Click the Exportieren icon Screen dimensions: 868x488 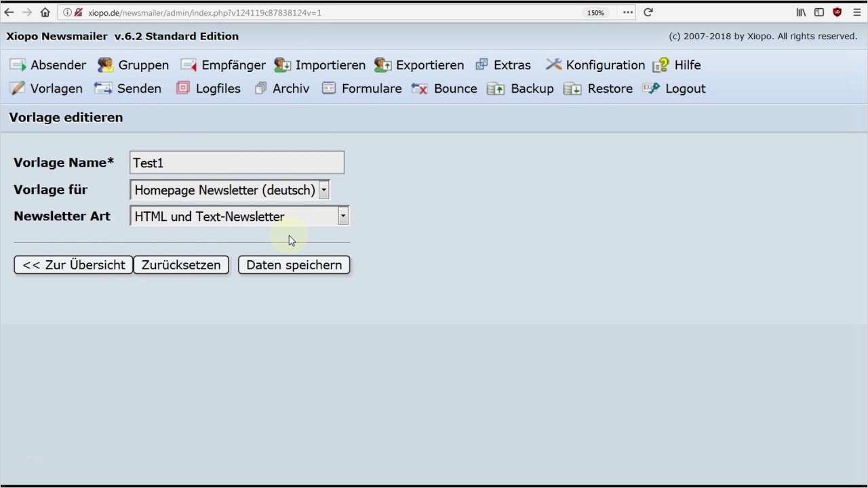coord(383,65)
